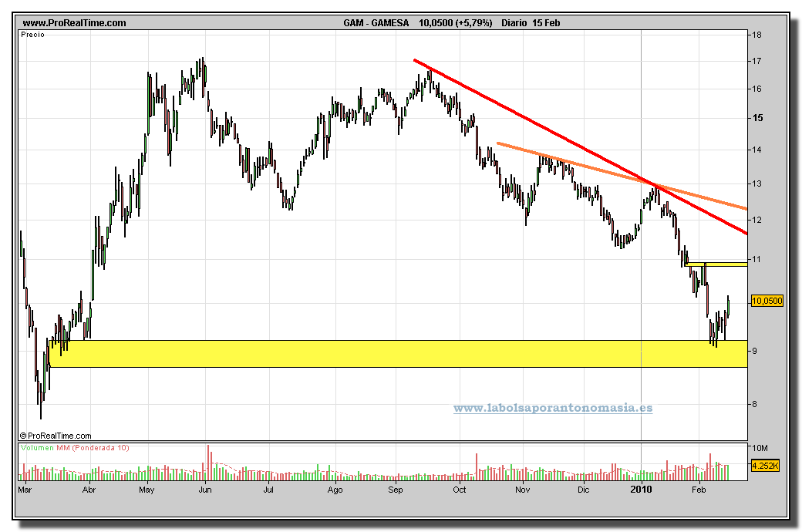Select the short yellow resistance line near 11

(717, 264)
